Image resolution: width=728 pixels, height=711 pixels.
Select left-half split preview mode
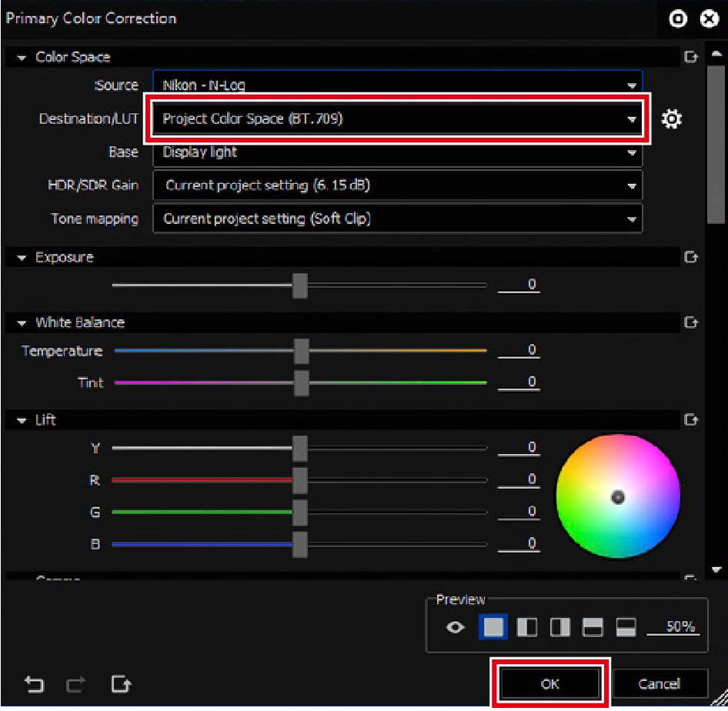(527, 627)
